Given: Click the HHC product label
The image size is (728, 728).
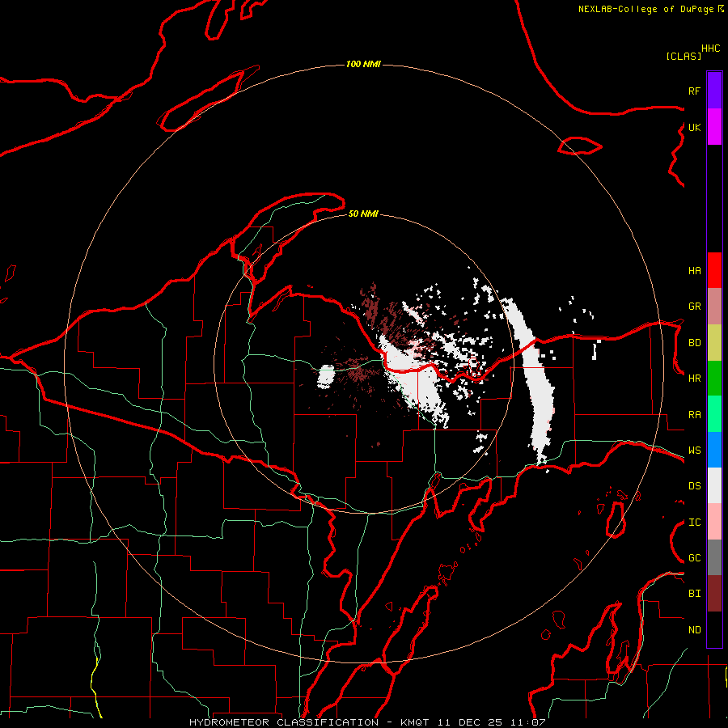Looking at the screenshot, I should [x=711, y=49].
